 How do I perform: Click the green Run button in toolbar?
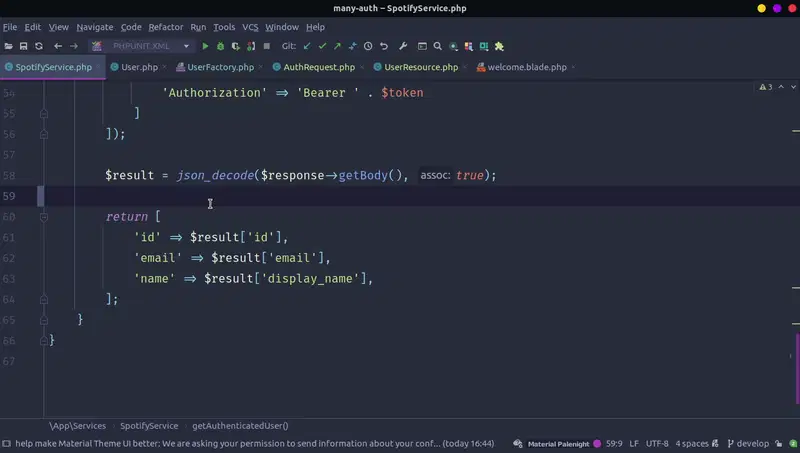point(206,46)
